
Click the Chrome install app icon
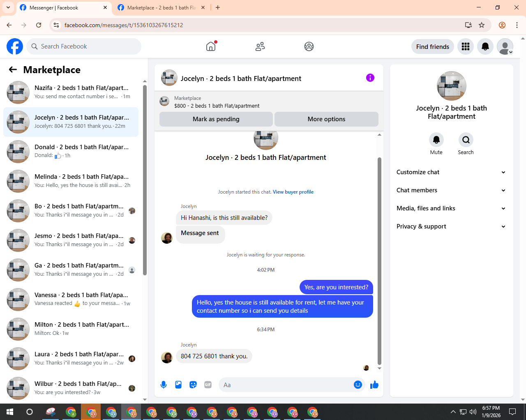468,25
